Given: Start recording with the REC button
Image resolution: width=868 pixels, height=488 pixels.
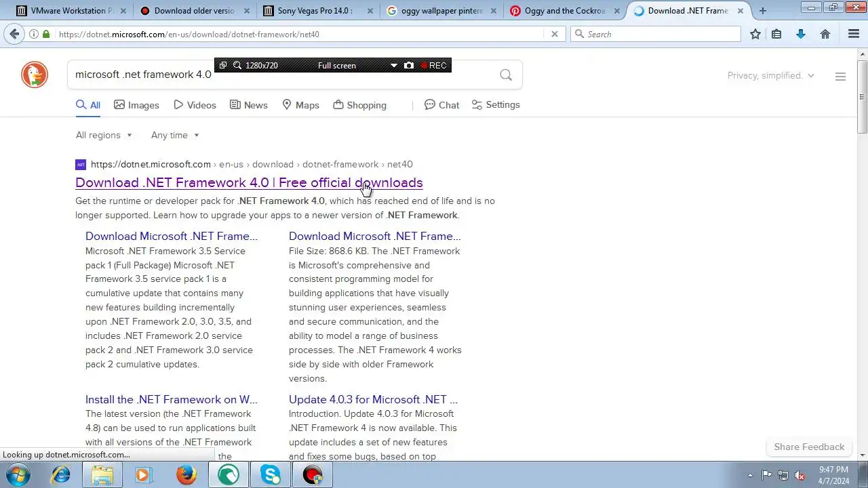Looking at the screenshot, I should pyautogui.click(x=433, y=65).
